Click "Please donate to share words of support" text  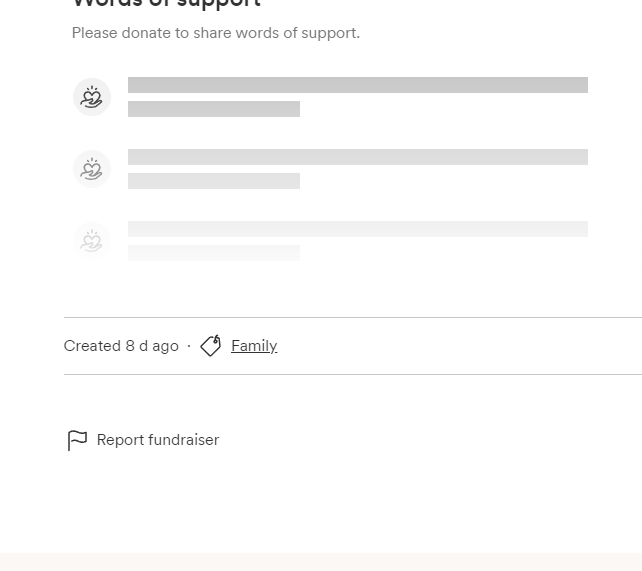click(x=216, y=33)
